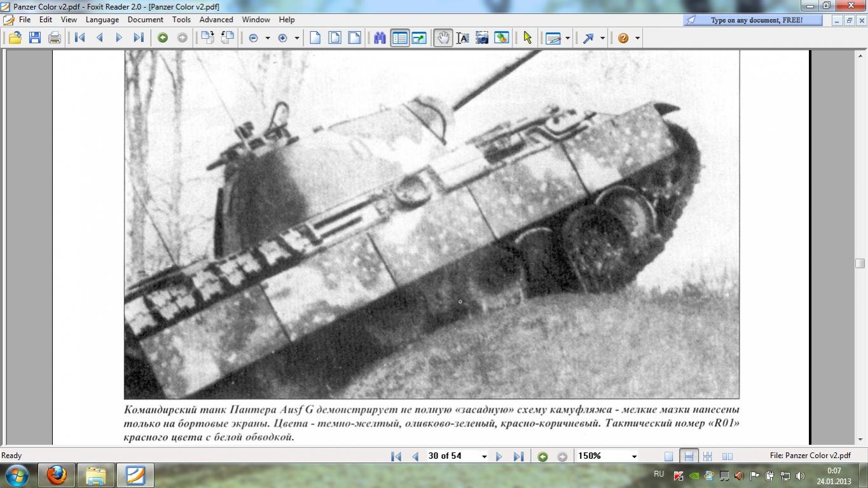
Task: Open the Advanced menu
Action: tap(216, 20)
